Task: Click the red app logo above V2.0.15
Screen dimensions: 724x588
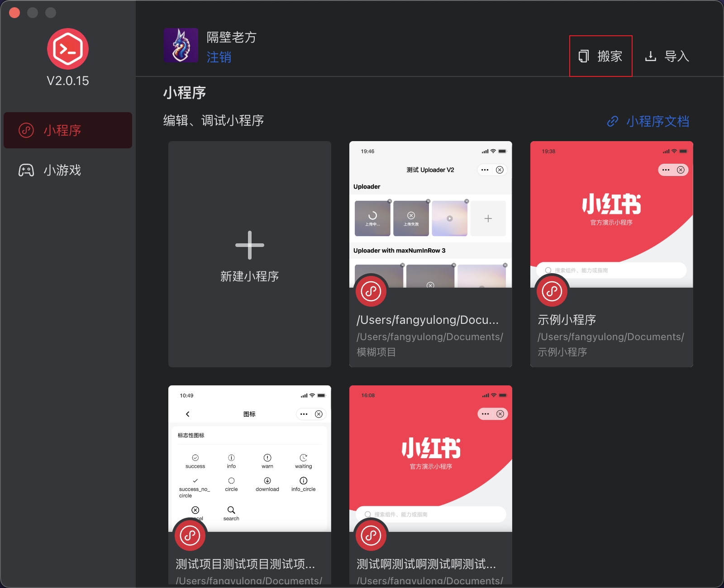Action: point(68,49)
